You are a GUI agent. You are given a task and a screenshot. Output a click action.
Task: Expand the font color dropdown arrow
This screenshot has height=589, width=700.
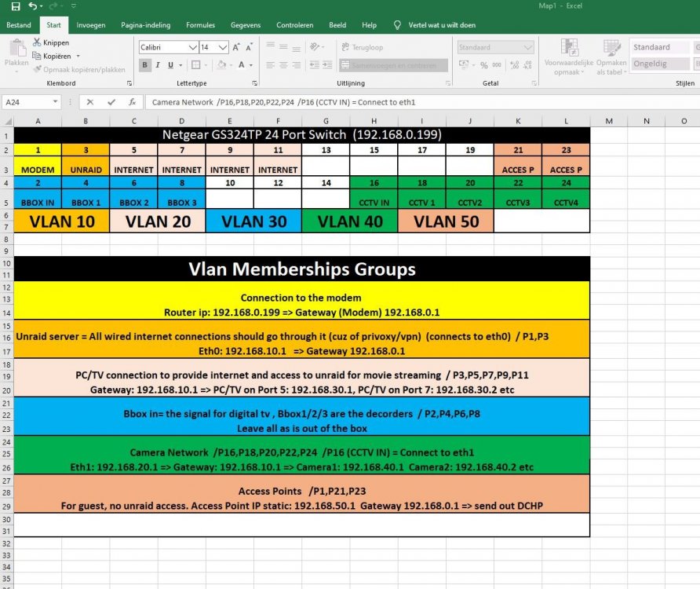251,65
